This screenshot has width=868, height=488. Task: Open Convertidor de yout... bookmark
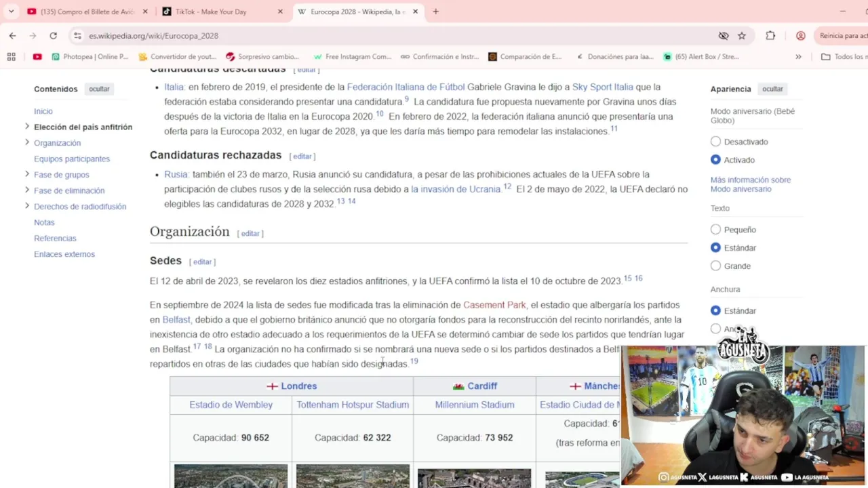(178, 57)
